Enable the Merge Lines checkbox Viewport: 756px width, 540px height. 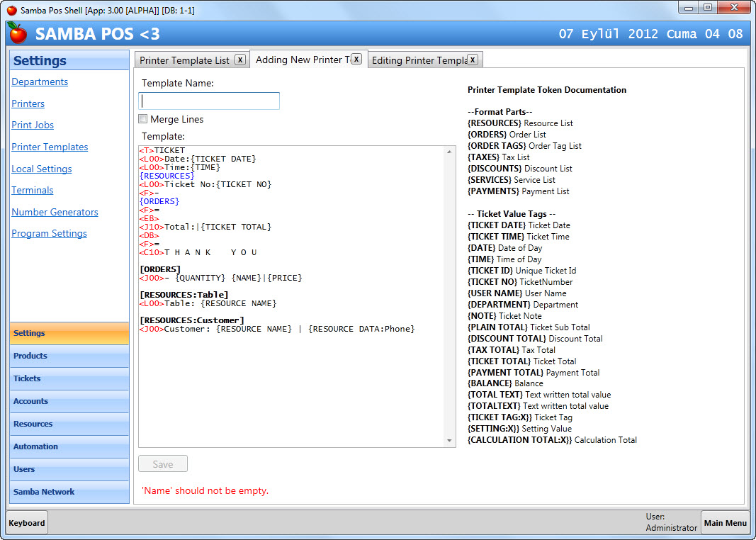[x=142, y=118]
